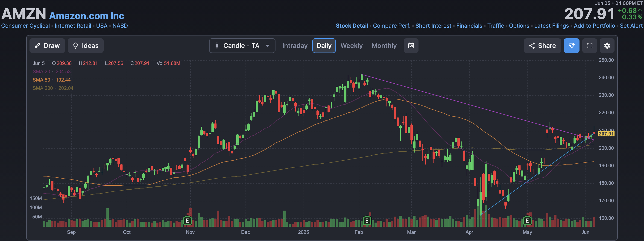This screenshot has width=644, height=241.
Task: Switch to the Weekly timeframe
Action: point(351,45)
